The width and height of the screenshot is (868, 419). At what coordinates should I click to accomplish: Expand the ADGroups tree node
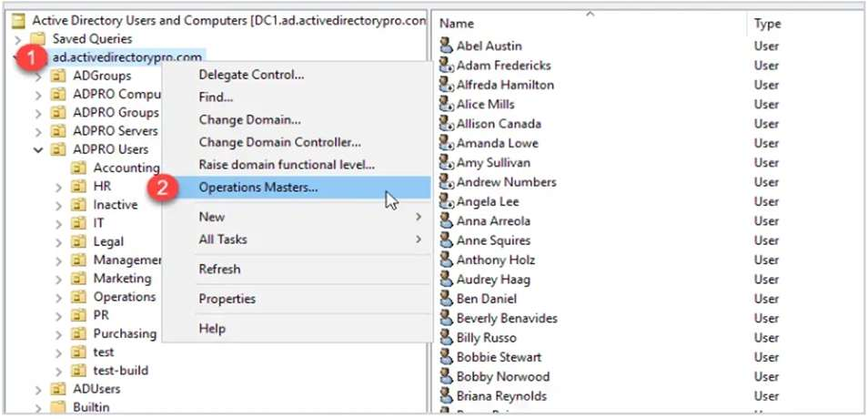[x=38, y=77]
